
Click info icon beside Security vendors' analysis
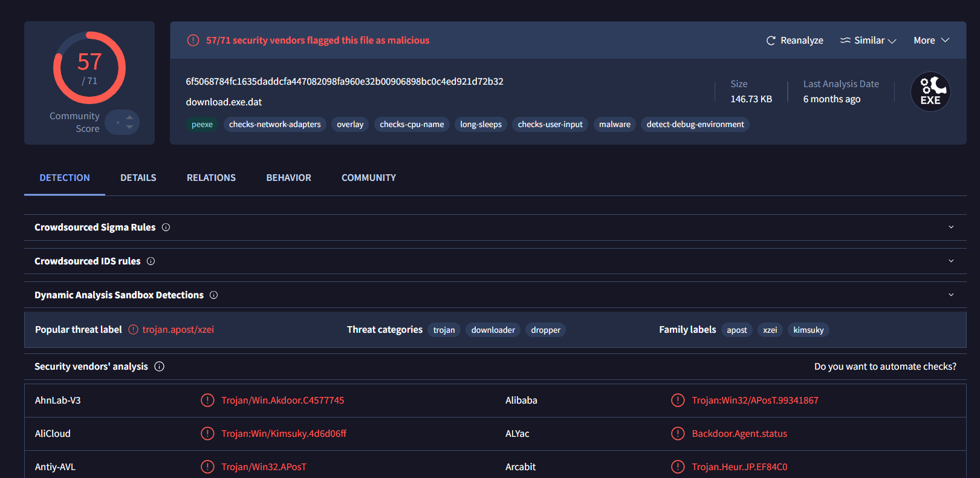click(x=160, y=367)
